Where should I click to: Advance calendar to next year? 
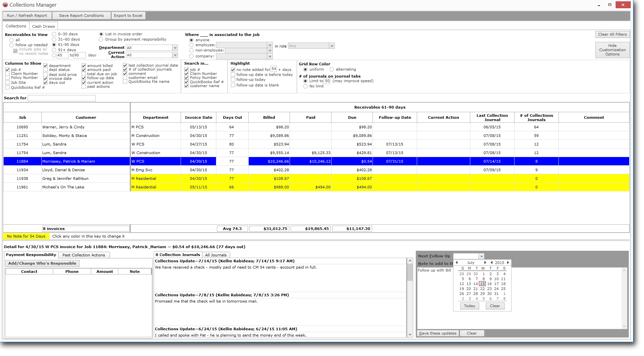click(x=508, y=263)
